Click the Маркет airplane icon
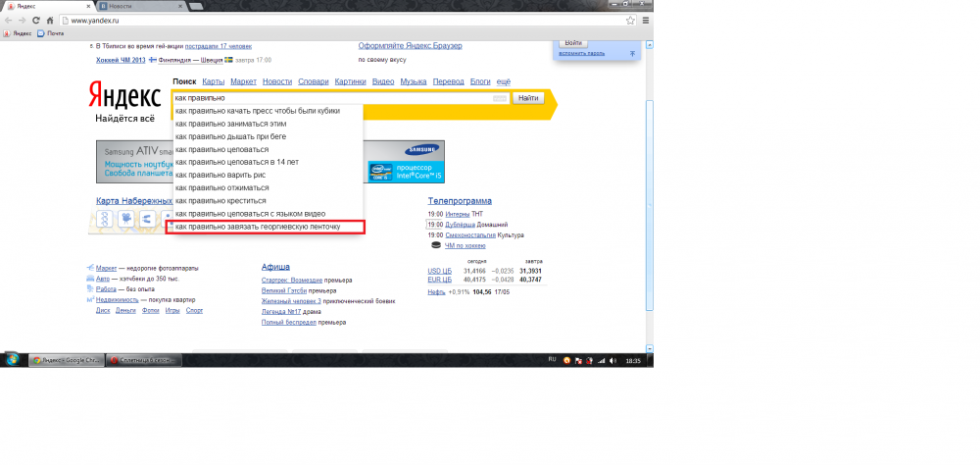 point(90,268)
